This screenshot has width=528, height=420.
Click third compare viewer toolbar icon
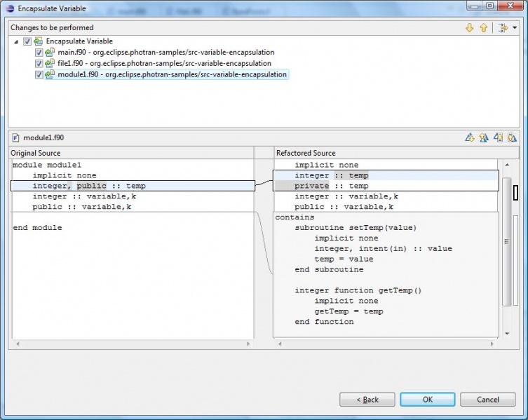click(498, 137)
